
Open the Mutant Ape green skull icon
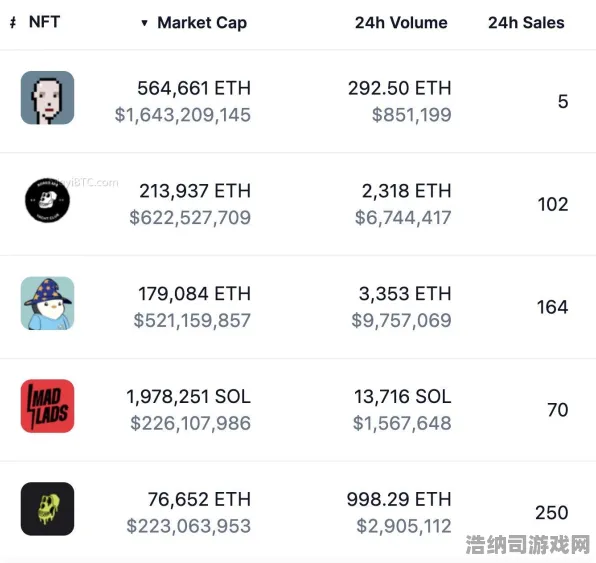[x=48, y=509]
